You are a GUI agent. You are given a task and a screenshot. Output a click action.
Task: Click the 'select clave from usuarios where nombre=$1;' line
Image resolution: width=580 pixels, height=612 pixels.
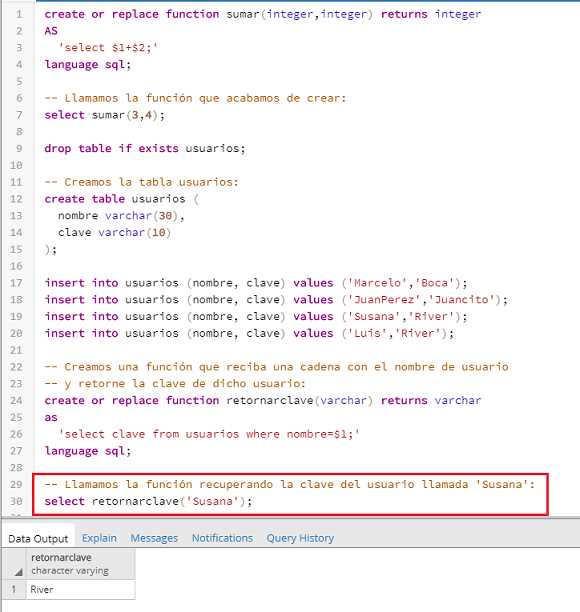click(209, 434)
